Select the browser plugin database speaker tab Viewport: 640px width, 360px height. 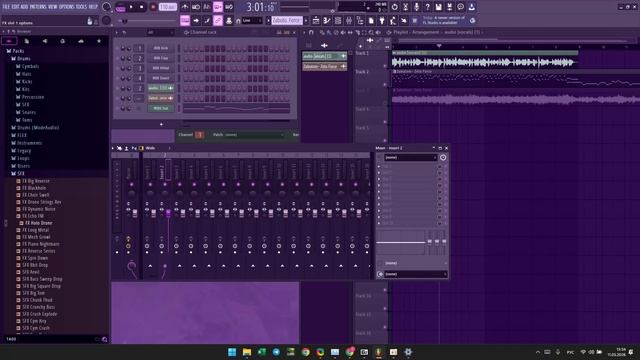44,41
